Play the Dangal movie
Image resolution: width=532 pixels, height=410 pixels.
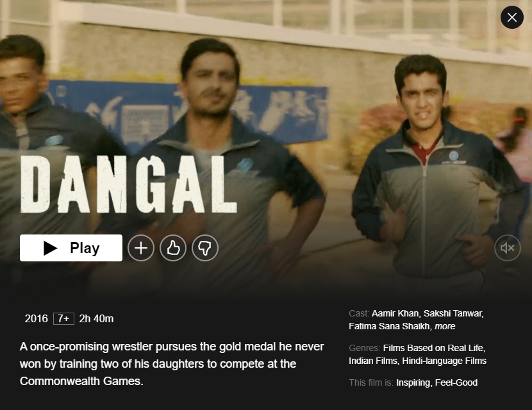(71, 248)
